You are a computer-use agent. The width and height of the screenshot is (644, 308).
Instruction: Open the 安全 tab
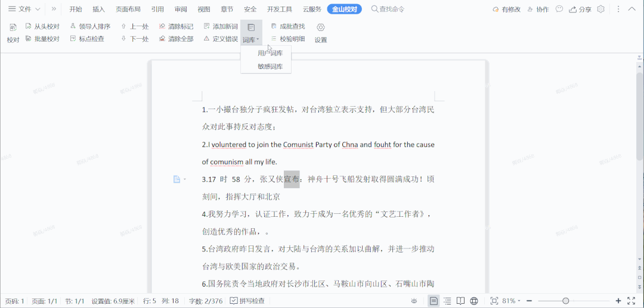click(x=250, y=10)
